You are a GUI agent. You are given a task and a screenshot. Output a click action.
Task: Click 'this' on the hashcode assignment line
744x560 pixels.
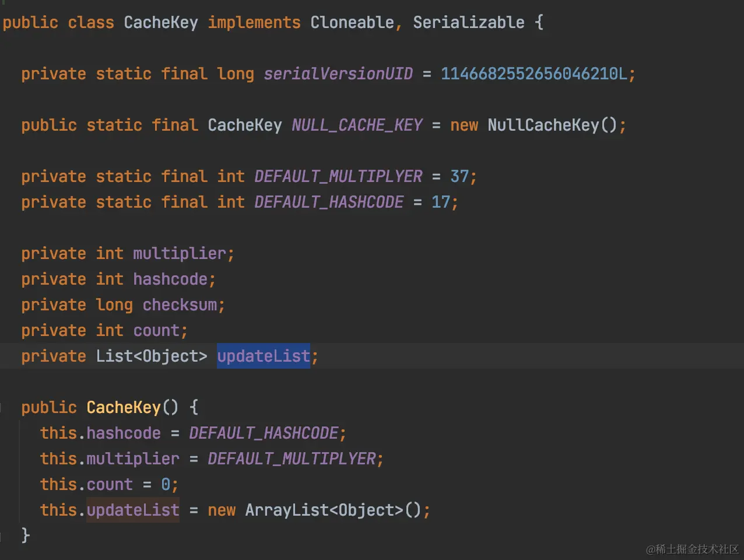point(58,433)
